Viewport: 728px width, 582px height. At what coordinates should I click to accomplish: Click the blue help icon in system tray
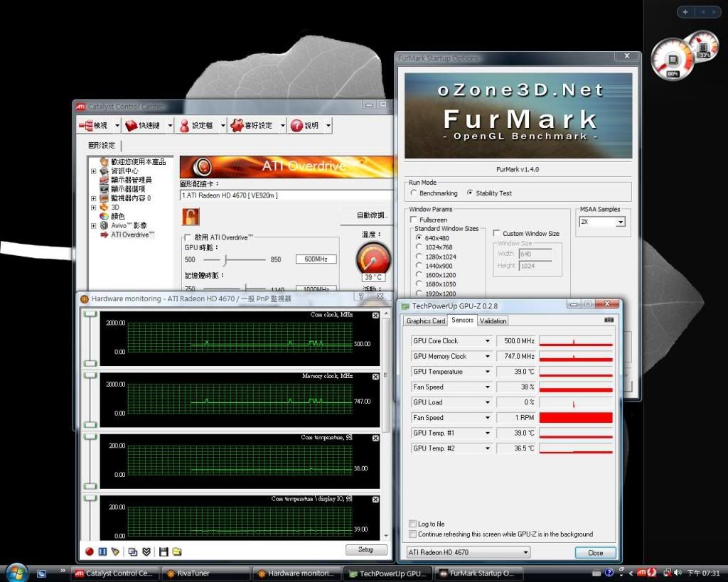[x=609, y=573]
